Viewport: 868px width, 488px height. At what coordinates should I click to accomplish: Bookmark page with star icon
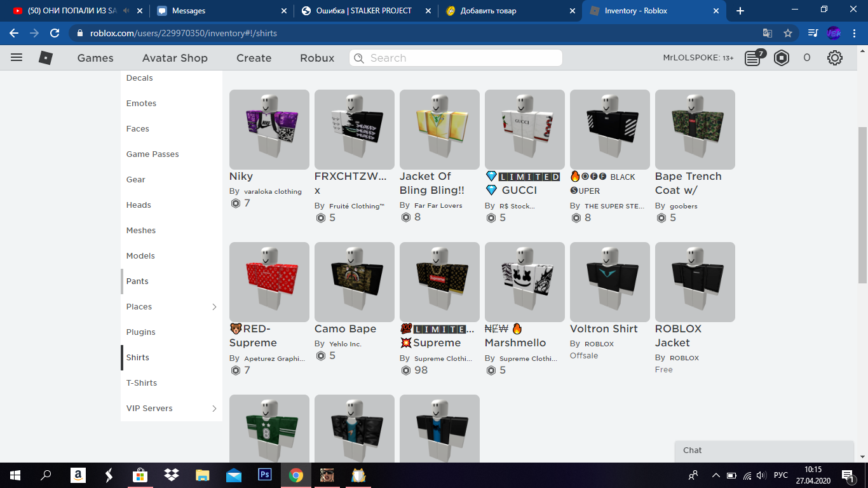tap(788, 33)
